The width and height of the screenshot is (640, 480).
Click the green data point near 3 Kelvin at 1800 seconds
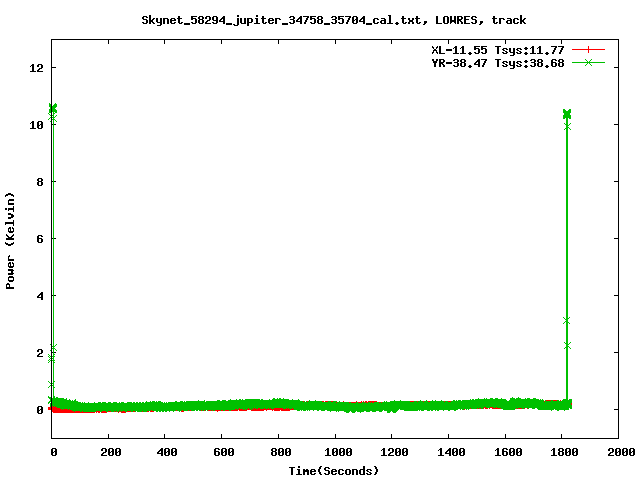pyautogui.click(x=567, y=321)
